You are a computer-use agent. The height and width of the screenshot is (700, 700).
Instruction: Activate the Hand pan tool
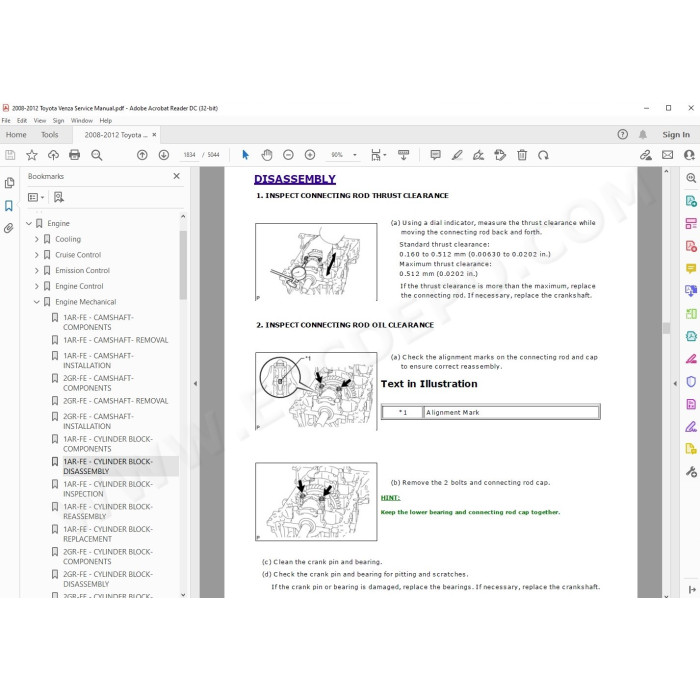[267, 155]
